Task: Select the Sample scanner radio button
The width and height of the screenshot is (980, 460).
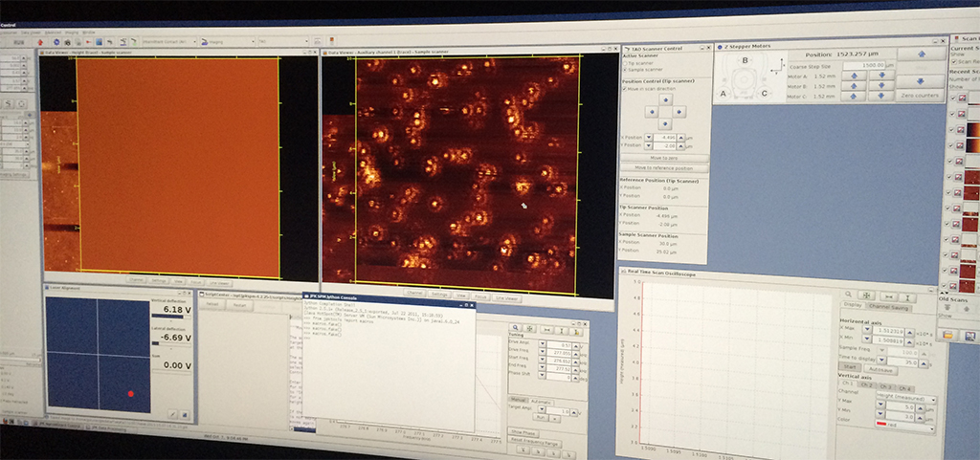Action: [x=625, y=70]
